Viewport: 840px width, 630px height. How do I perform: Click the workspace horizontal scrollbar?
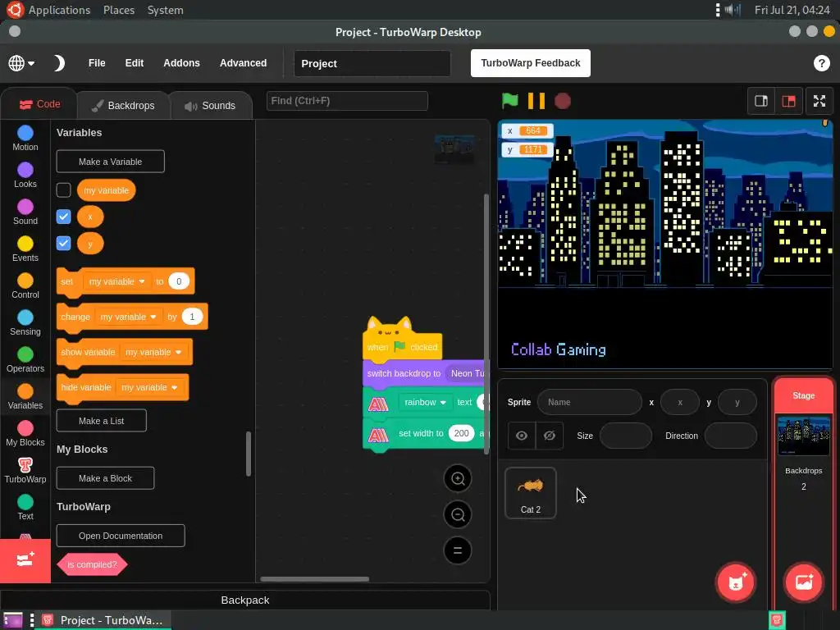[x=314, y=578]
